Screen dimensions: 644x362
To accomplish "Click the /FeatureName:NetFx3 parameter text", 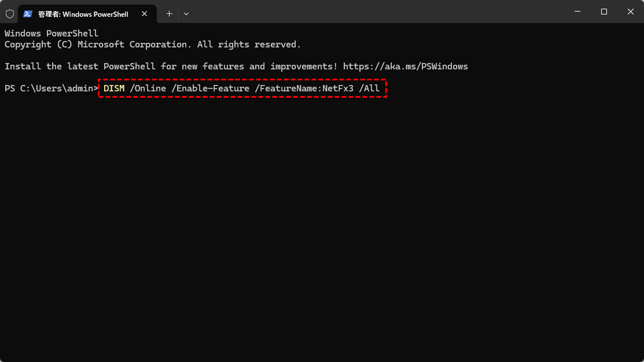I will (x=304, y=88).
